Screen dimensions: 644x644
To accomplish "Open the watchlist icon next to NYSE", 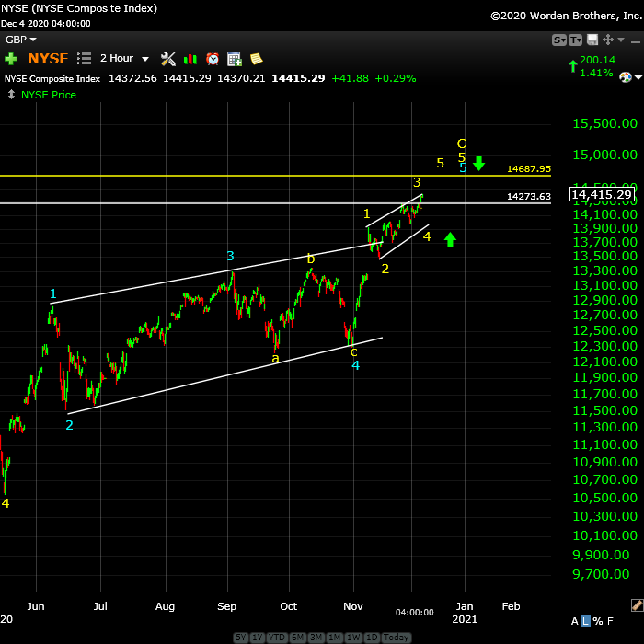I will [x=84, y=58].
